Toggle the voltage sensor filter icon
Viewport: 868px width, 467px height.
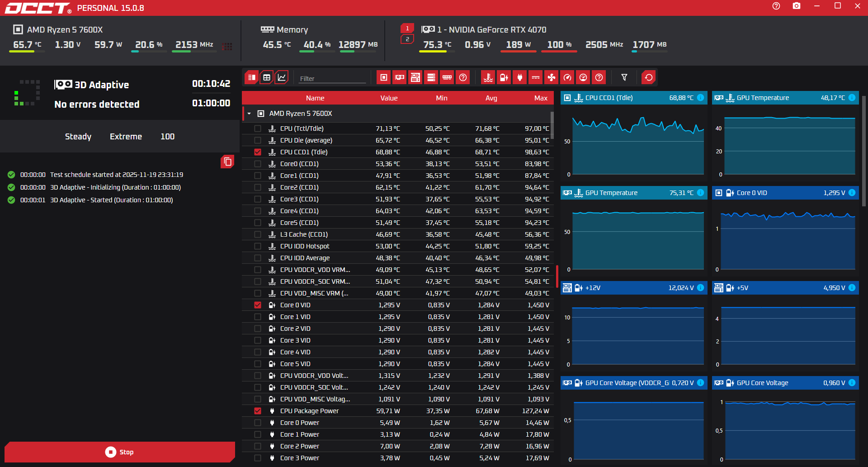(x=504, y=77)
